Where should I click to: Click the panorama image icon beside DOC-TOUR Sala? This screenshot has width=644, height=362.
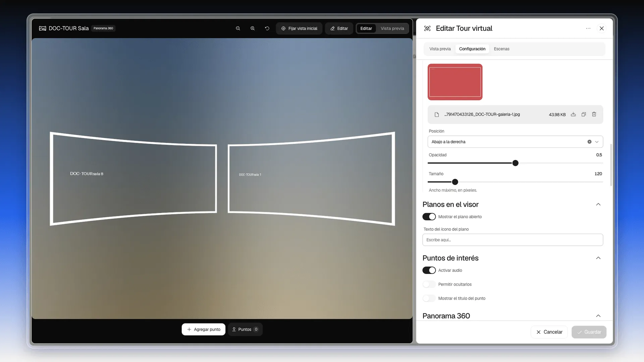pyautogui.click(x=43, y=28)
